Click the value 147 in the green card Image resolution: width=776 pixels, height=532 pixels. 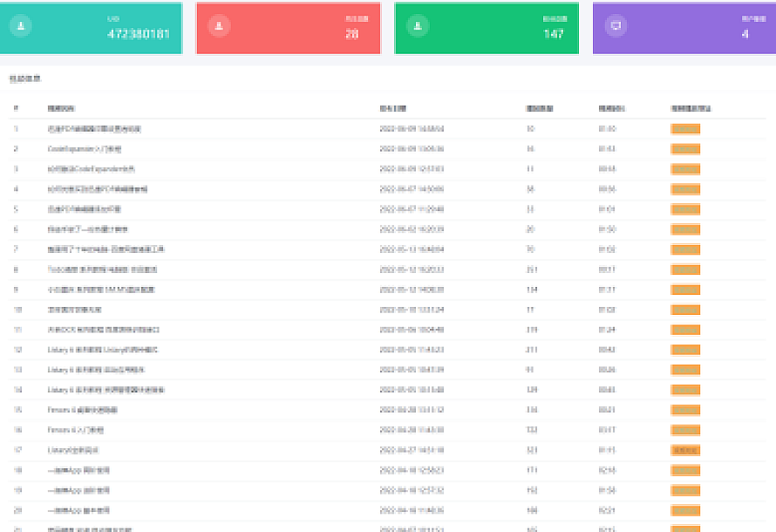(554, 34)
